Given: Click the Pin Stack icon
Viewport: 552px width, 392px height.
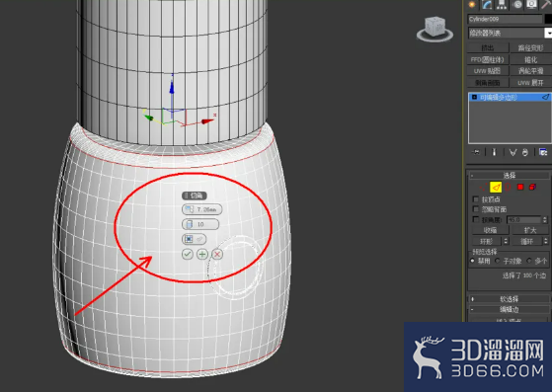Looking at the screenshot, I should pos(476,152).
